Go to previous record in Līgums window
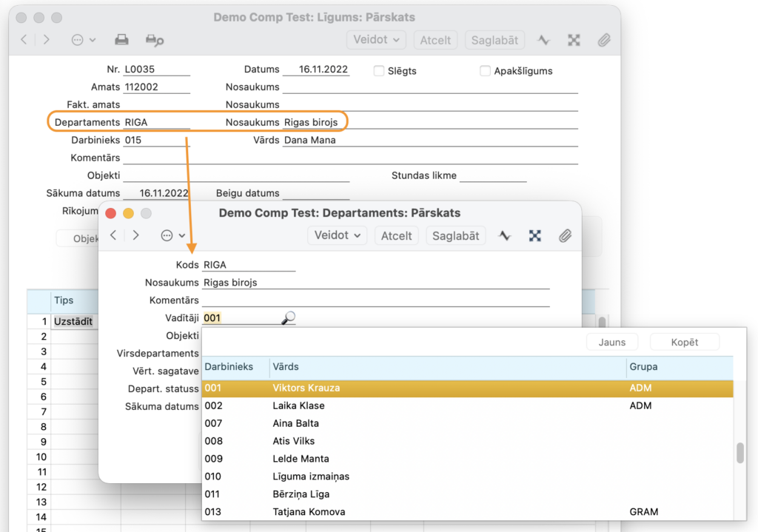Image resolution: width=758 pixels, height=532 pixels. pyautogui.click(x=24, y=40)
